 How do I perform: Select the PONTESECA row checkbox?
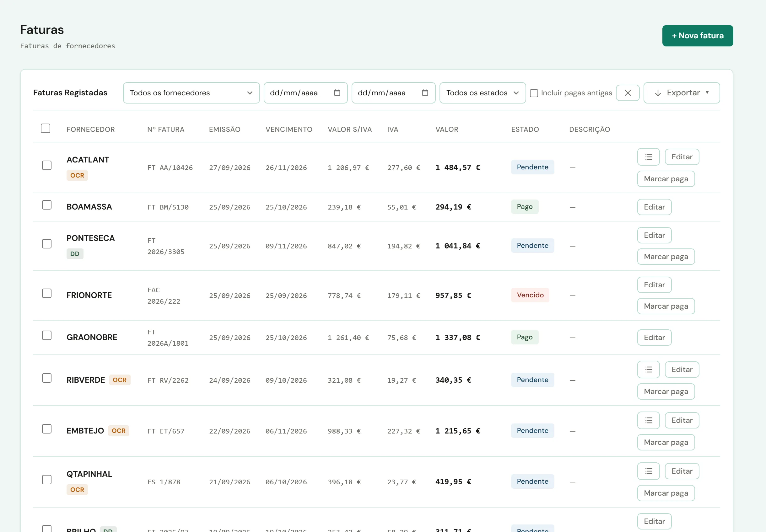[47, 244]
